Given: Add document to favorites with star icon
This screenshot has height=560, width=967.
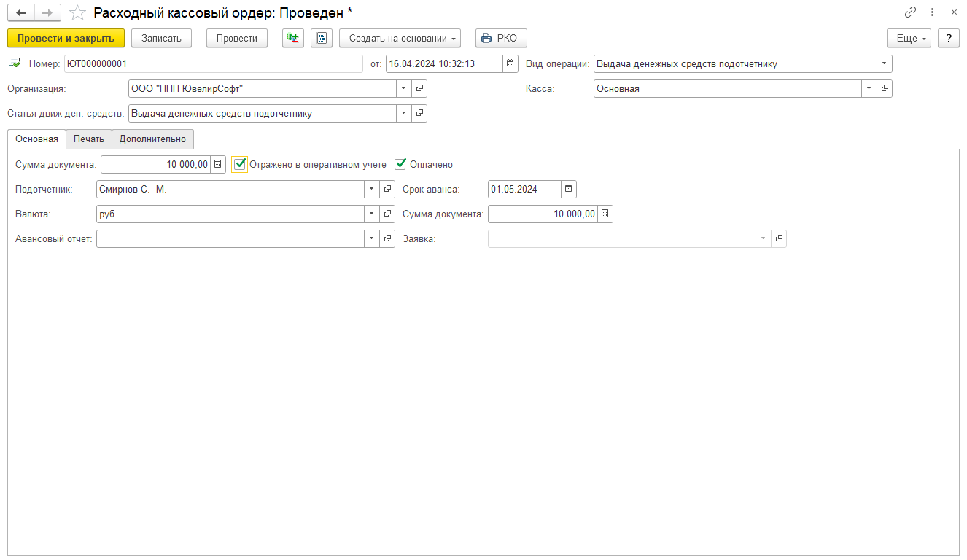Looking at the screenshot, I should tap(77, 13).
